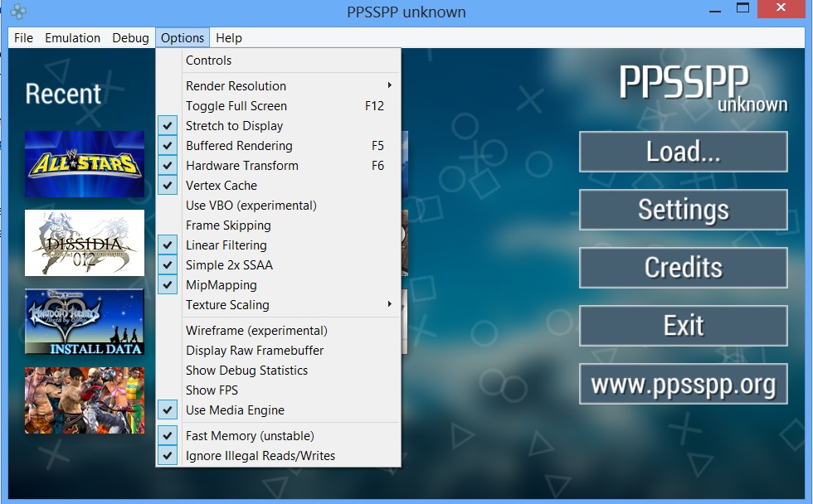Disable the Stretch to Display option
This screenshot has width=813, height=504.
(x=234, y=126)
